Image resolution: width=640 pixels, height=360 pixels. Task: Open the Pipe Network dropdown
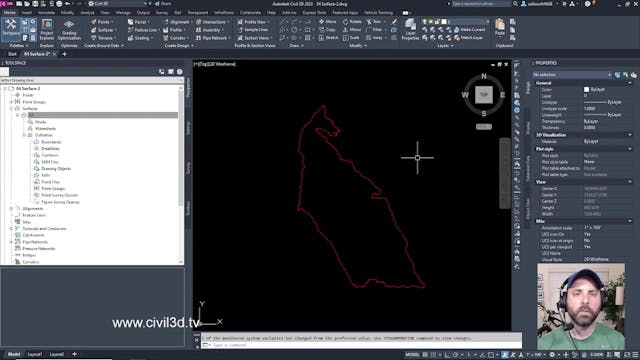coord(213,38)
